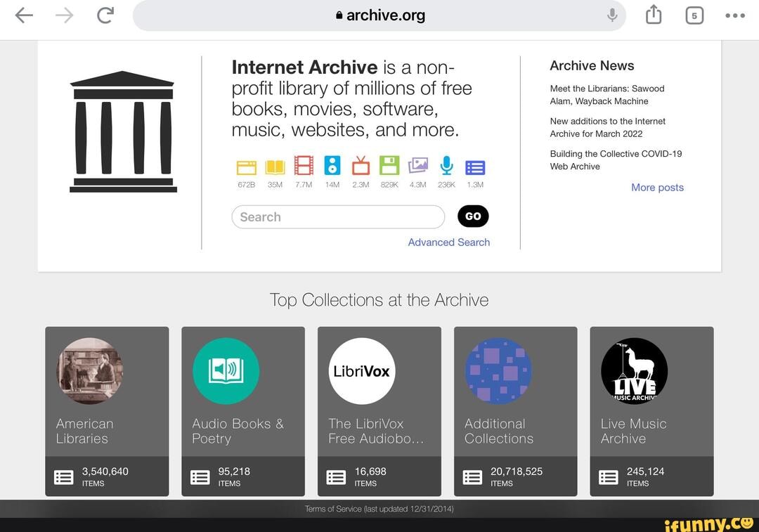The image size is (759, 532).
Task: Open the red film strip video icon
Action: click(x=304, y=166)
